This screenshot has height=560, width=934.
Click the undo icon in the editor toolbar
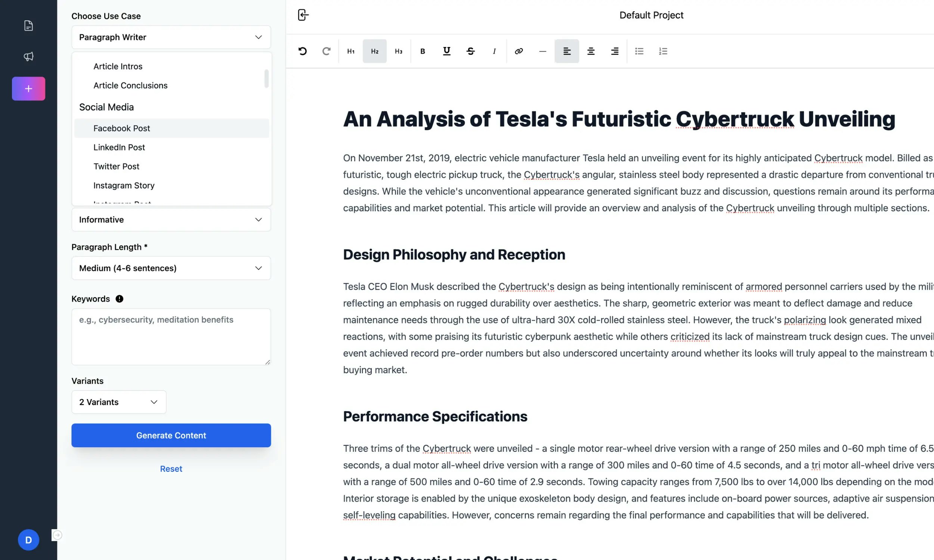tap(302, 51)
